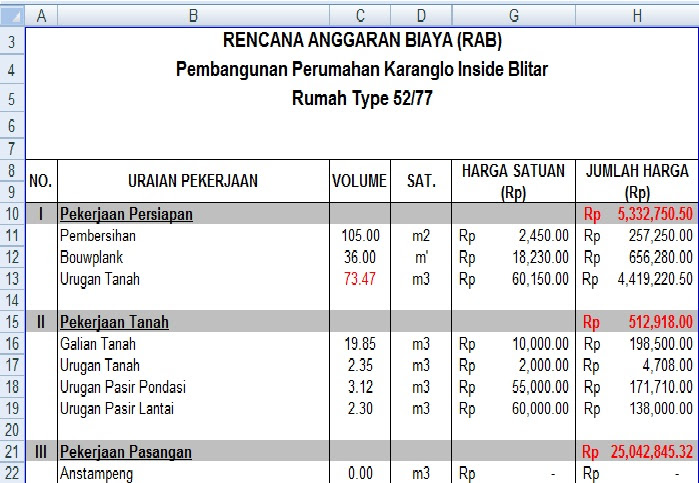This screenshot has height=483, width=699.
Task: Select amount 4,419,220.50 cell
Action: [x=637, y=279]
